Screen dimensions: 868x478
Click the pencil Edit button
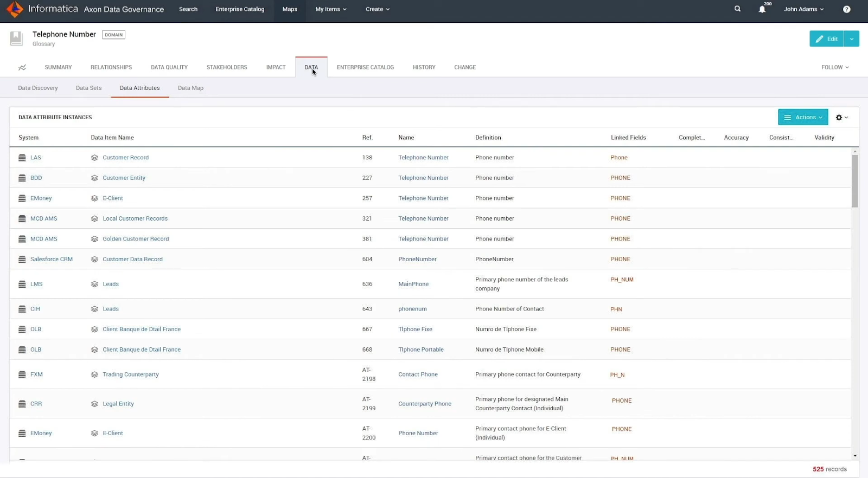pos(826,38)
